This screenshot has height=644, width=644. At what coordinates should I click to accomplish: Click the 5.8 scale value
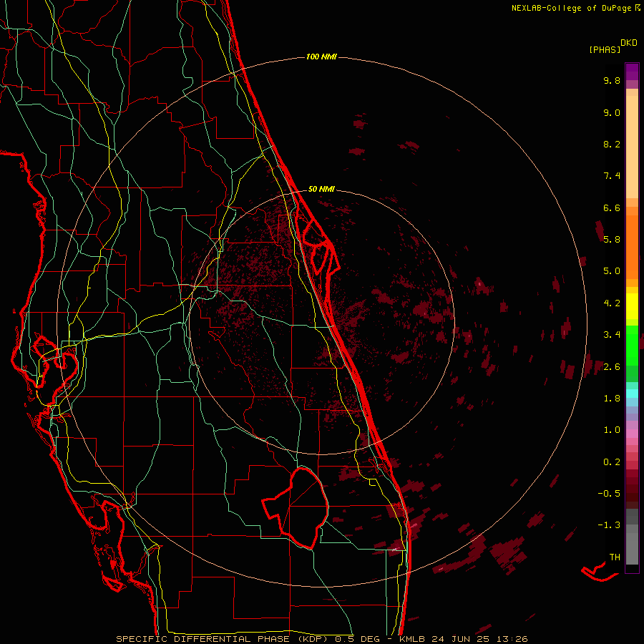pos(612,239)
